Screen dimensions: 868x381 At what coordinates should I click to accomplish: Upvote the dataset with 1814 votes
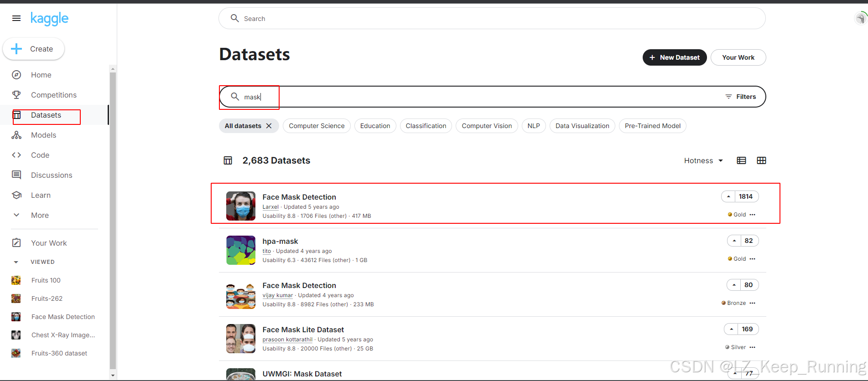click(728, 196)
